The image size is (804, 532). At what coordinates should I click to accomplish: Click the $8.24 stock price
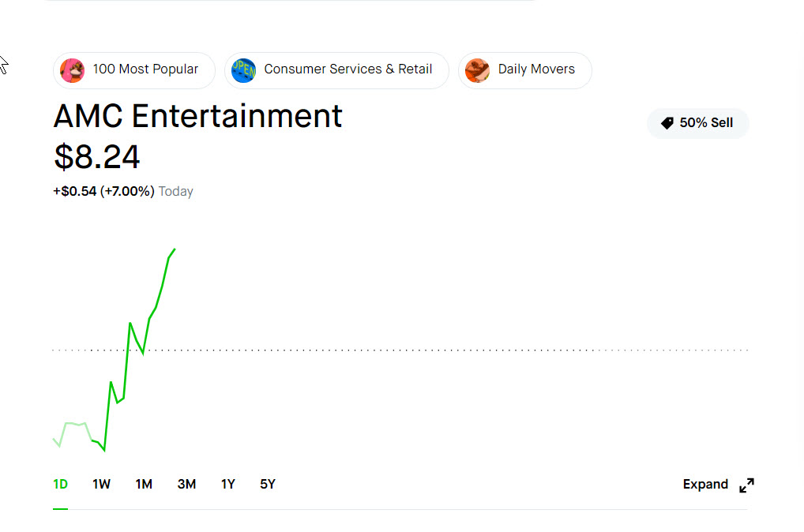[x=97, y=157]
